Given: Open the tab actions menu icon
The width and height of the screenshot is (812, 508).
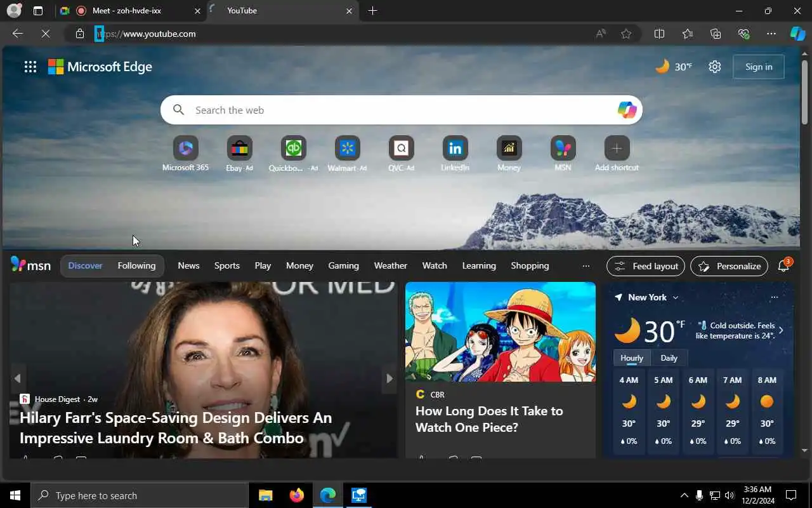Looking at the screenshot, I should click(38, 11).
